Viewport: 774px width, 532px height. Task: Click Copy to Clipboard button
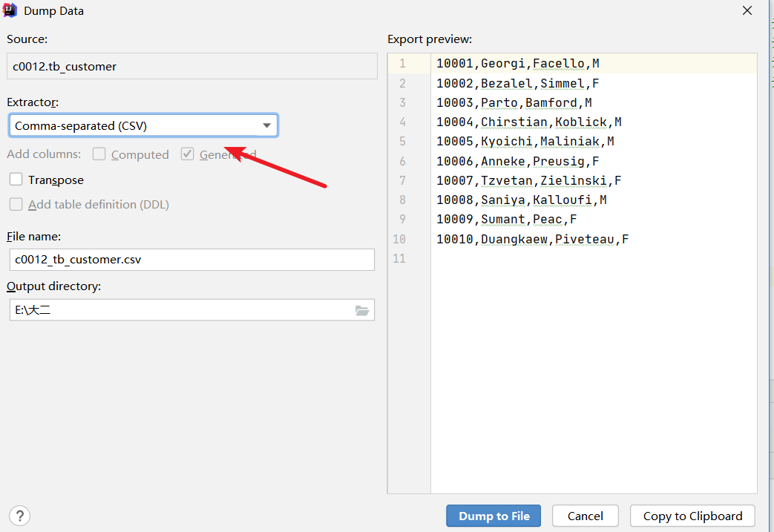click(692, 516)
